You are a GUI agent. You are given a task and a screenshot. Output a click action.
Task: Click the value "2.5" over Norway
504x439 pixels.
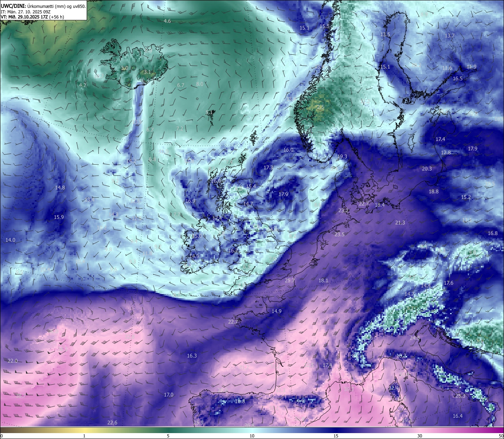pos(321,107)
